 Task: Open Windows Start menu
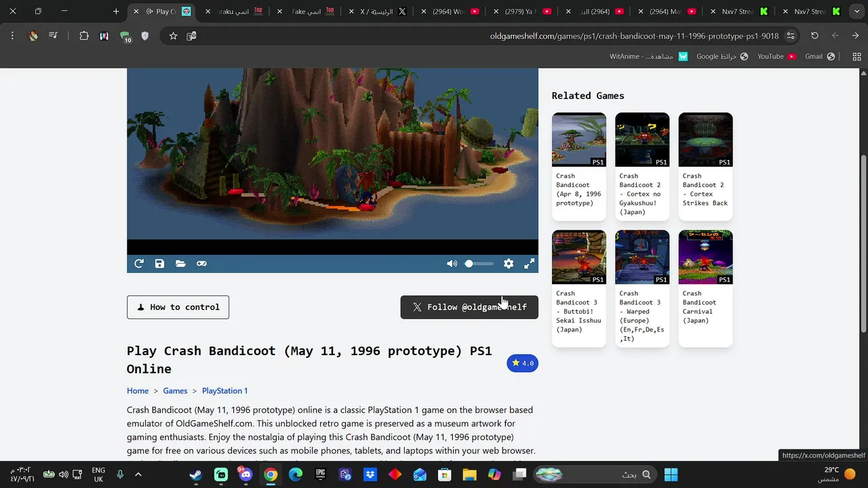tap(671, 474)
